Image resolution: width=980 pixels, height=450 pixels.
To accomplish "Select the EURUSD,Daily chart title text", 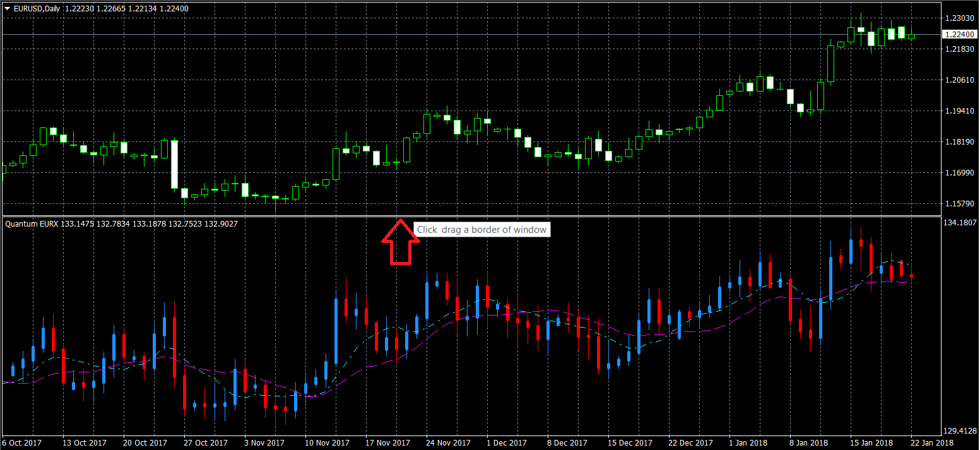I will coord(37,9).
